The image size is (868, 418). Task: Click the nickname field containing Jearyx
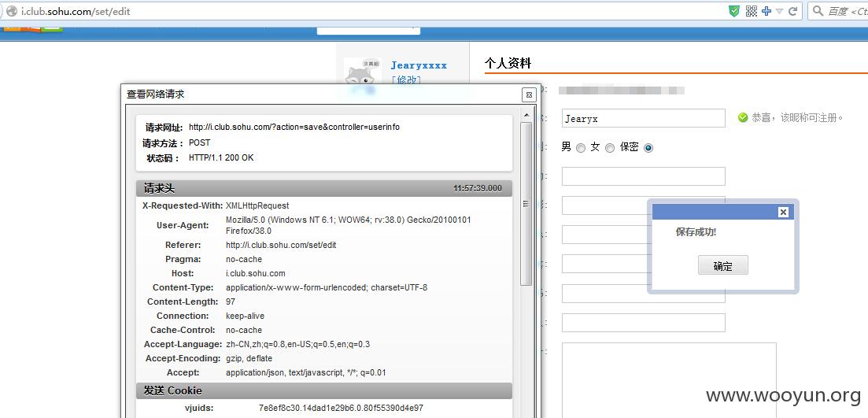pyautogui.click(x=643, y=119)
